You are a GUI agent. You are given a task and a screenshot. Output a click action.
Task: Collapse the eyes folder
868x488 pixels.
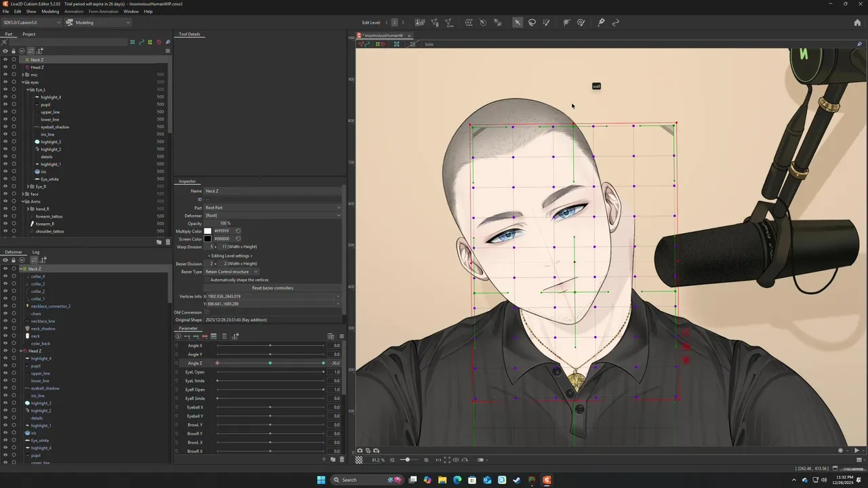(x=23, y=82)
